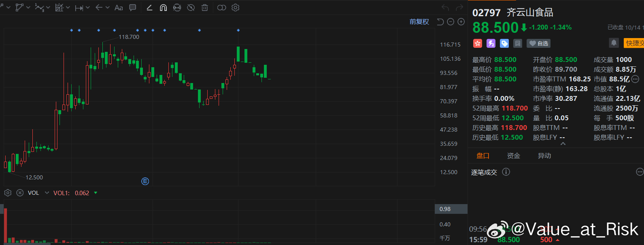Click the 市盈率TTM value 168.25

(x=580, y=79)
